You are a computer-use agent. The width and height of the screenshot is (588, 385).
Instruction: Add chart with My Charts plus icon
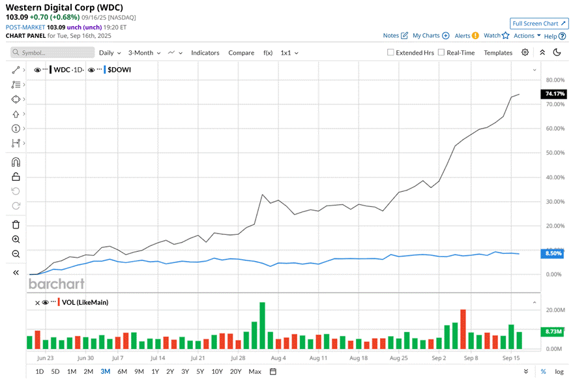tap(445, 36)
